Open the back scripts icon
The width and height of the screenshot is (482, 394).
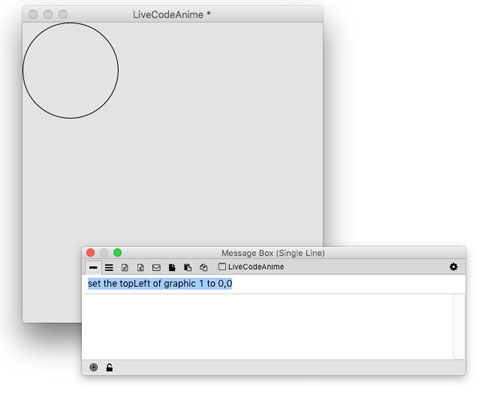coord(188,267)
